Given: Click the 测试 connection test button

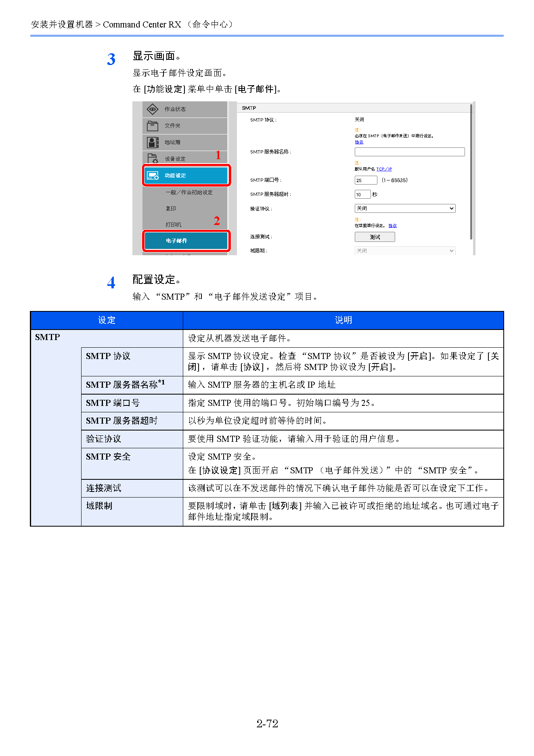Looking at the screenshot, I should pyautogui.click(x=375, y=237).
